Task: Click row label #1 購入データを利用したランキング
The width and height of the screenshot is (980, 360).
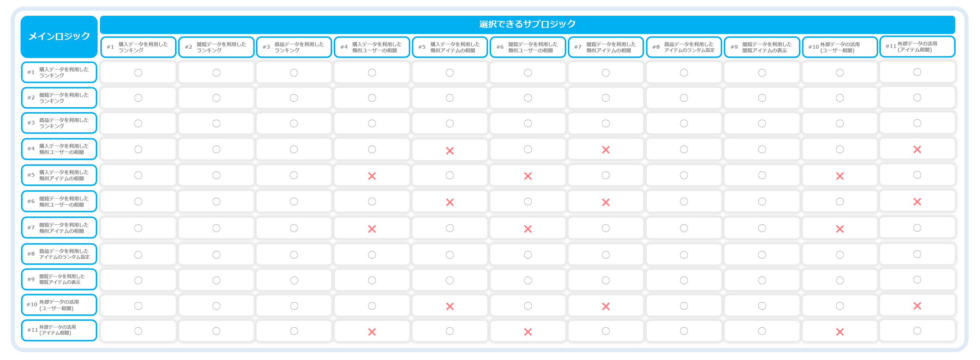Action: [x=59, y=72]
